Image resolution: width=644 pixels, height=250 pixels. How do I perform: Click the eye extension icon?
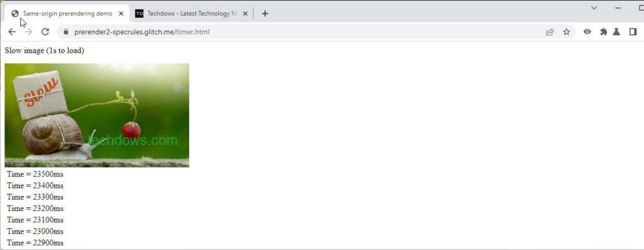pos(587,31)
